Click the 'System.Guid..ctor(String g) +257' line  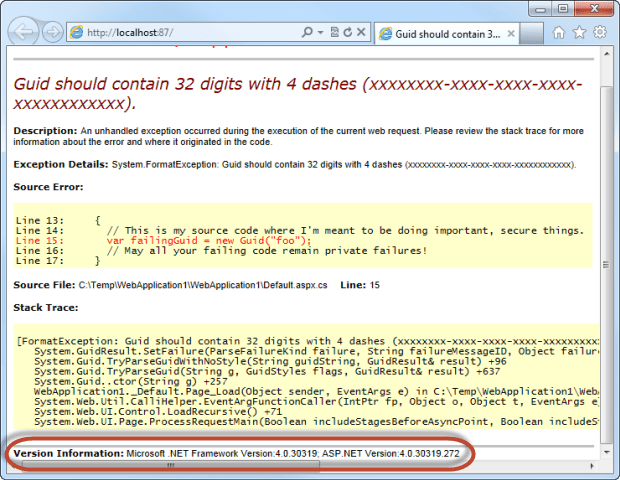(x=130, y=382)
